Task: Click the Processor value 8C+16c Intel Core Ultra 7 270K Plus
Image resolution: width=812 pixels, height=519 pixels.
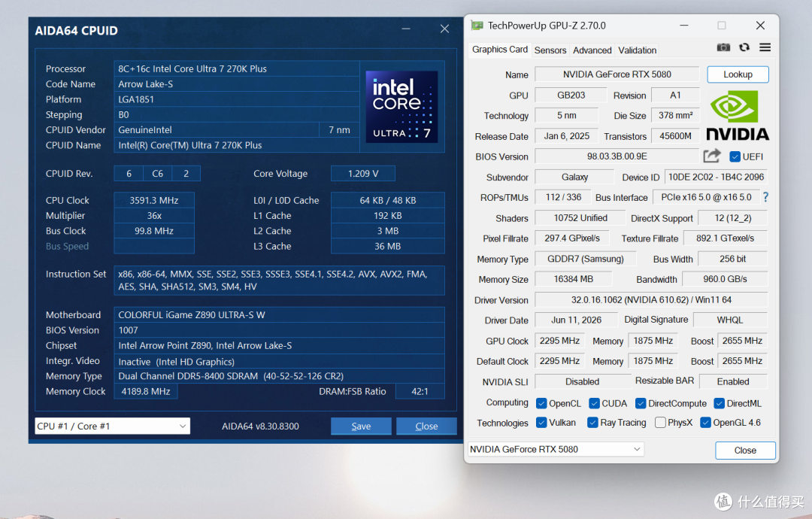Action: pos(237,68)
